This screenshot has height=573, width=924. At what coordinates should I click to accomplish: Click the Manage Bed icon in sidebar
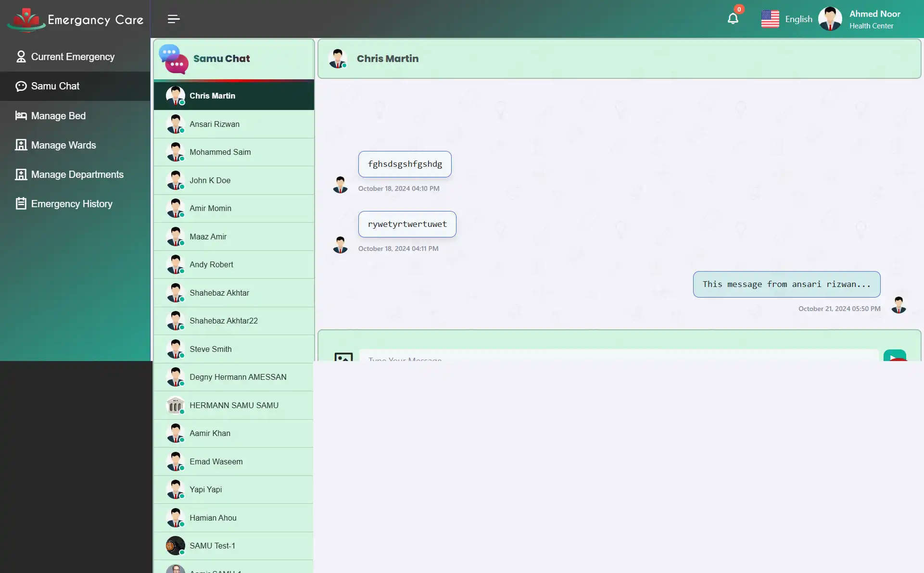20,115
